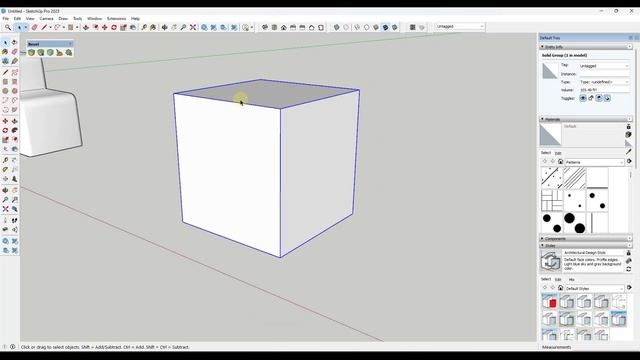Viewport: 640px width, 360px height.
Task: Click the Front view icon in views toolbar
Action: tap(284, 27)
